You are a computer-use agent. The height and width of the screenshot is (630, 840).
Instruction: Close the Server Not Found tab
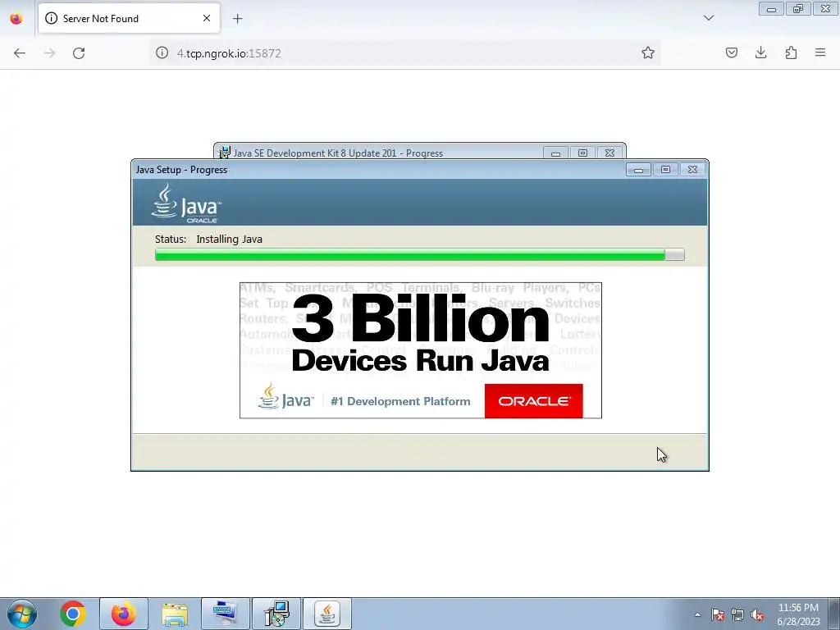(x=207, y=18)
